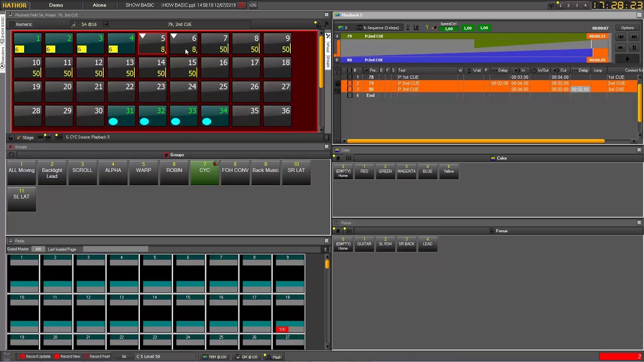Click the large Go play button

coord(627,59)
